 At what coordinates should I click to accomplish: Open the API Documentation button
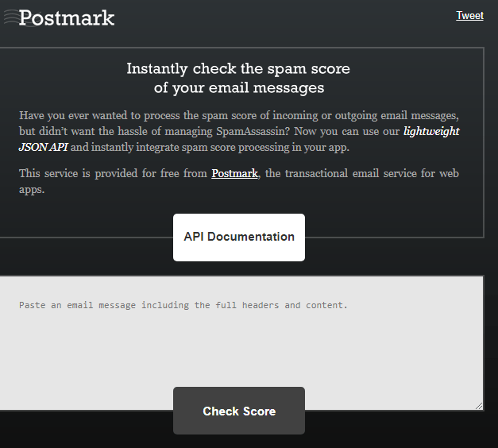pos(239,238)
